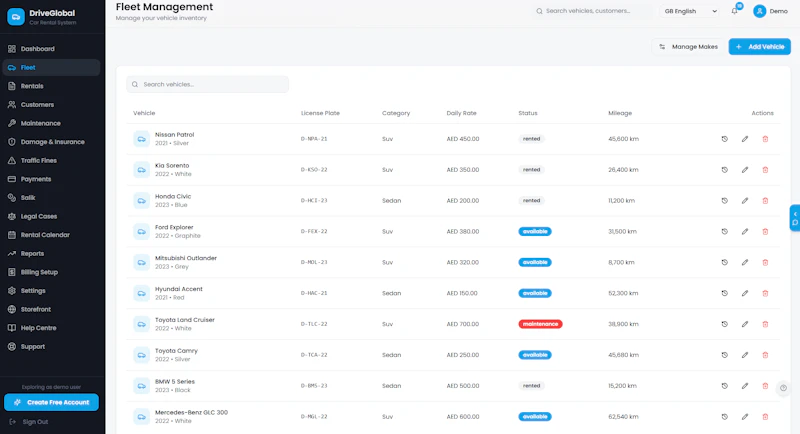Open Rentals in sidebar
The width and height of the screenshot is (800, 434).
pyautogui.click(x=51, y=86)
